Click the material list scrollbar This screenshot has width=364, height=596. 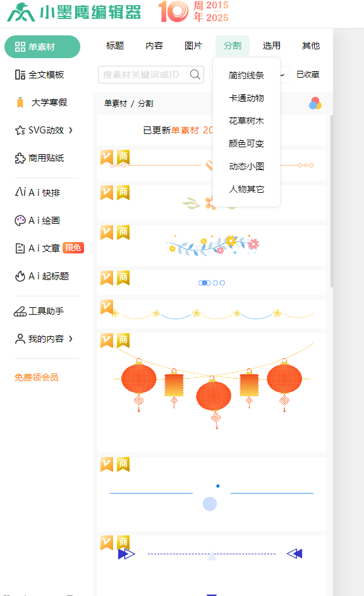tap(331, 201)
